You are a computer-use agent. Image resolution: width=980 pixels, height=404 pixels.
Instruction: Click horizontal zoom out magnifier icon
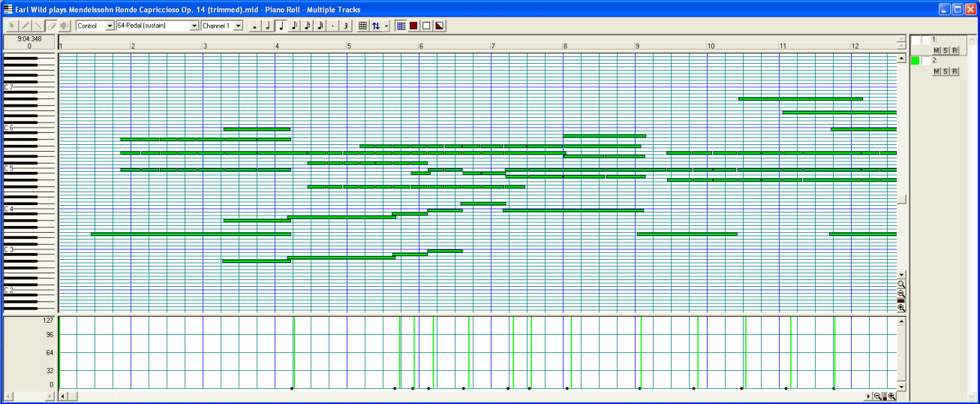[x=876, y=396]
